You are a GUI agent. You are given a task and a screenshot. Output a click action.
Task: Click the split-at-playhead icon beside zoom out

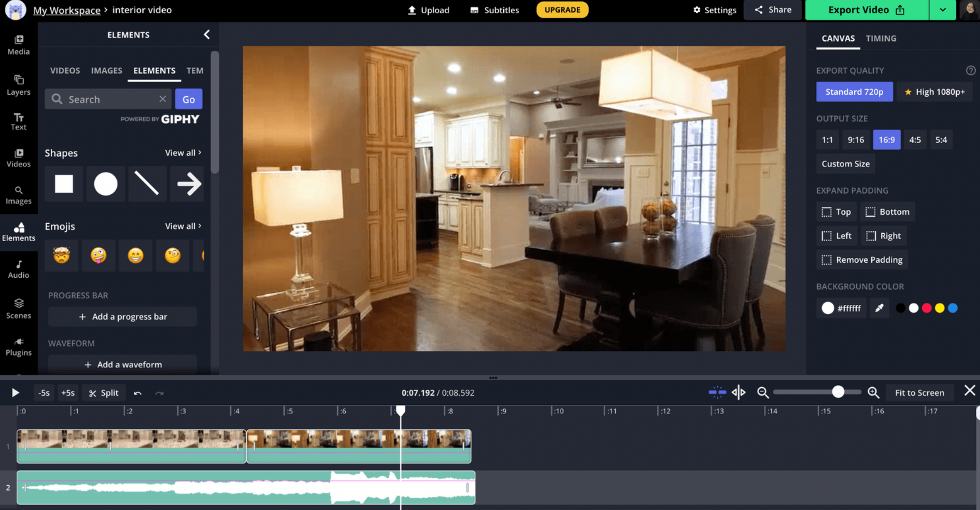tap(739, 392)
